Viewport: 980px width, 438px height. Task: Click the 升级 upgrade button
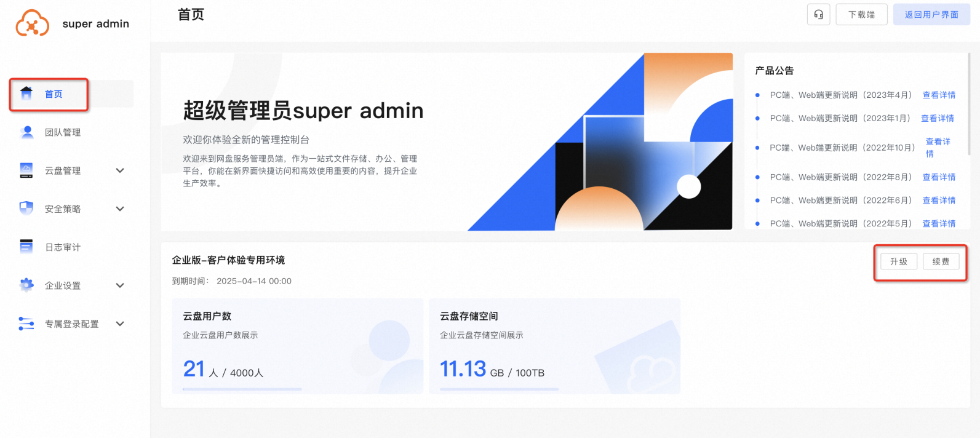pos(899,261)
